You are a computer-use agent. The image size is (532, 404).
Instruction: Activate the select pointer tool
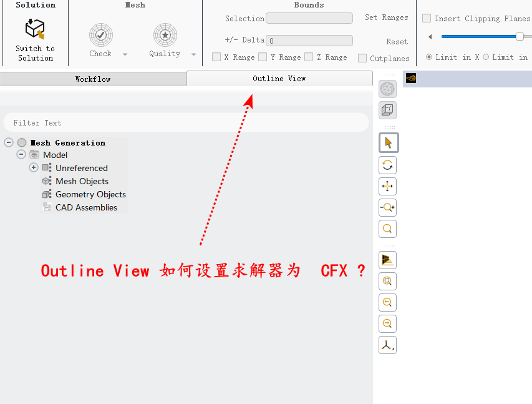389,143
